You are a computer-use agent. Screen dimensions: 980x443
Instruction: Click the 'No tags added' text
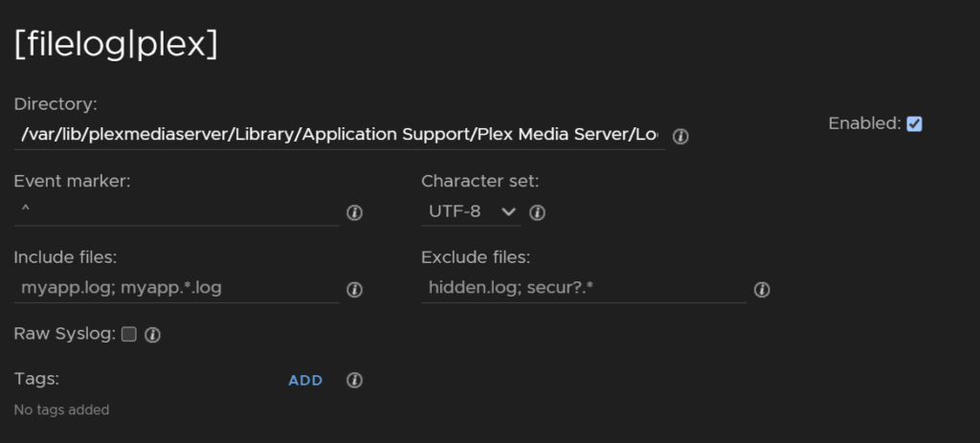61,410
